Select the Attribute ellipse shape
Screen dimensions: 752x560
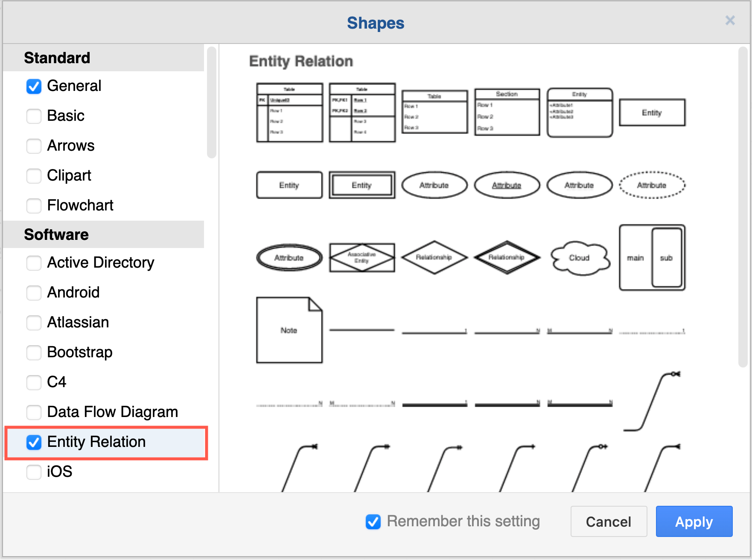tap(434, 185)
